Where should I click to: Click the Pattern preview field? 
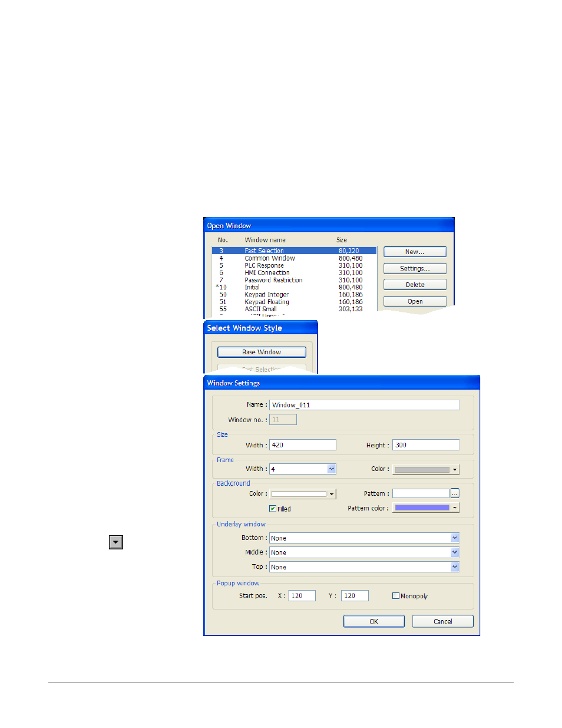(421, 493)
